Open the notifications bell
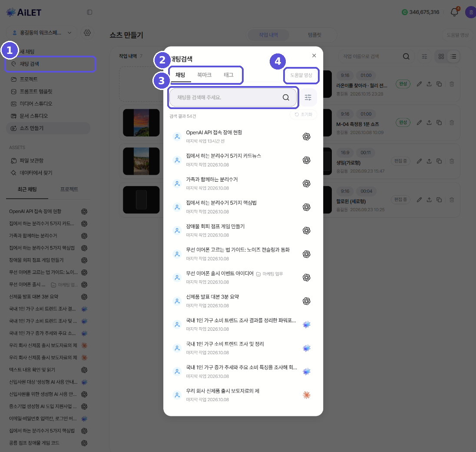The height and width of the screenshot is (452, 476). [454, 12]
